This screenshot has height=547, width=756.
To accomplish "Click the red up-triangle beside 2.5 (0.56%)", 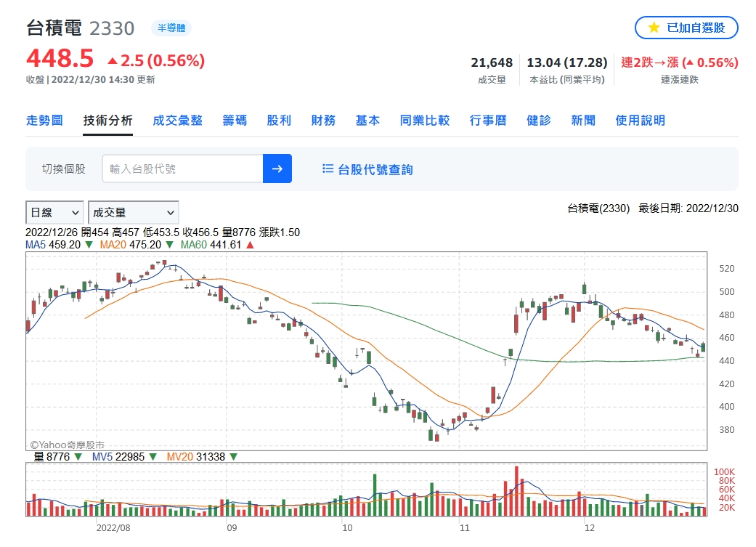I will click(x=113, y=61).
